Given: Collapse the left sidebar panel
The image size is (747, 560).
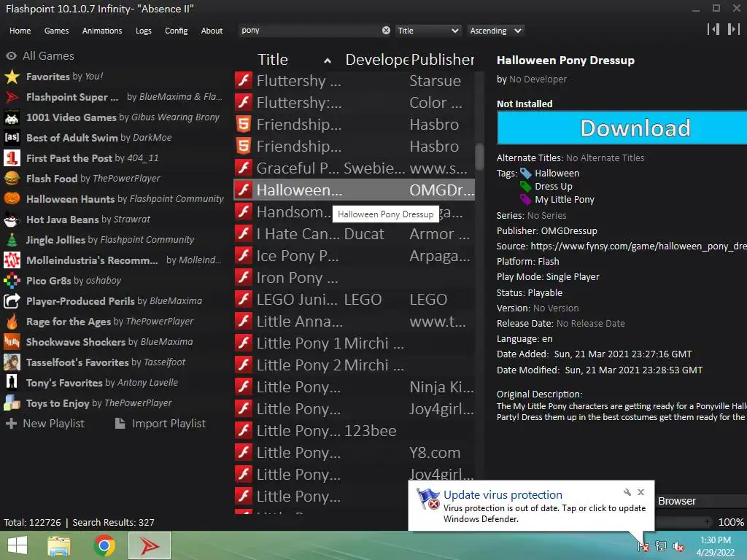Looking at the screenshot, I should (x=713, y=29).
